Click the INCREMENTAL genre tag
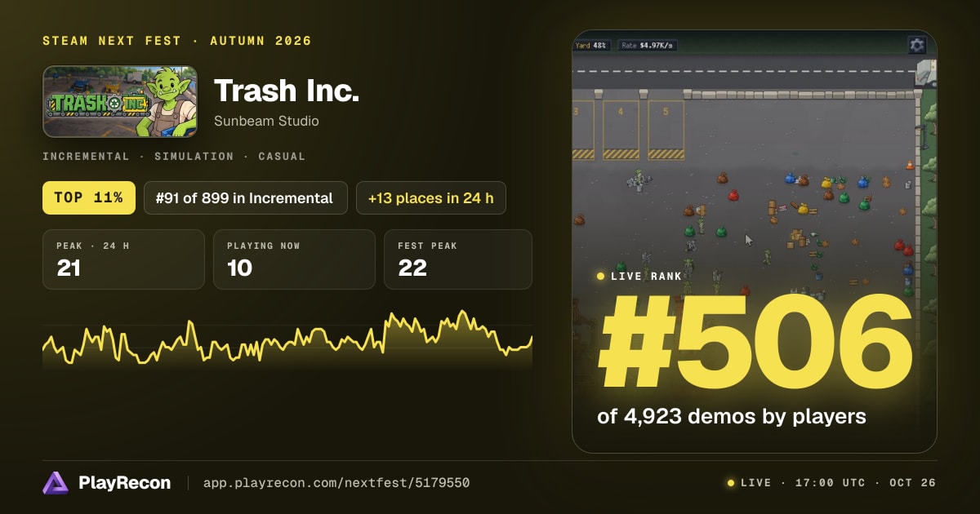 pyautogui.click(x=86, y=157)
